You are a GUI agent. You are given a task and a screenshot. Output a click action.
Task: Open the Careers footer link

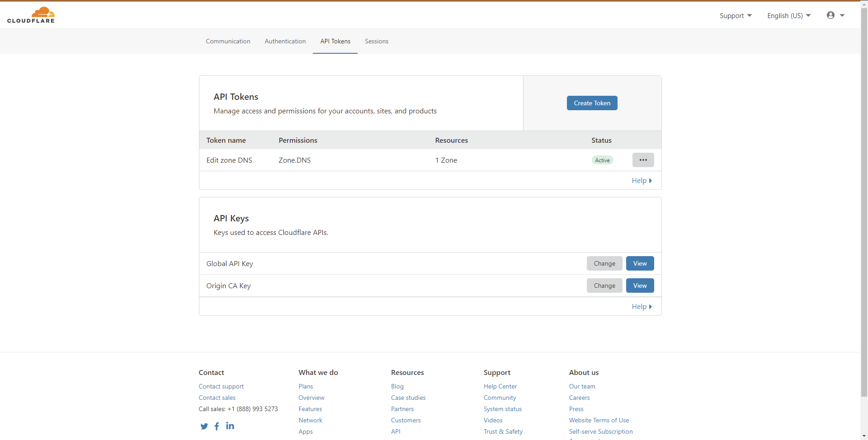[579, 398]
